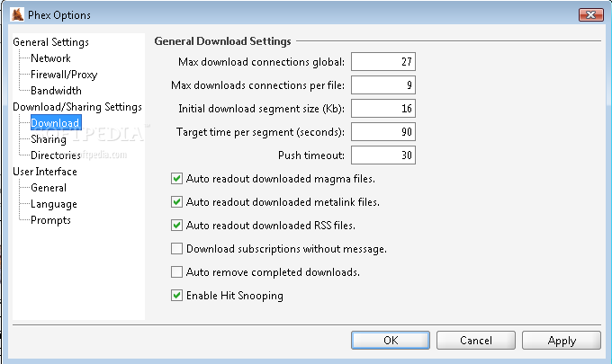Close the Phex Options dialog
Viewport: 612px width, 364px height.
pyautogui.click(x=591, y=14)
